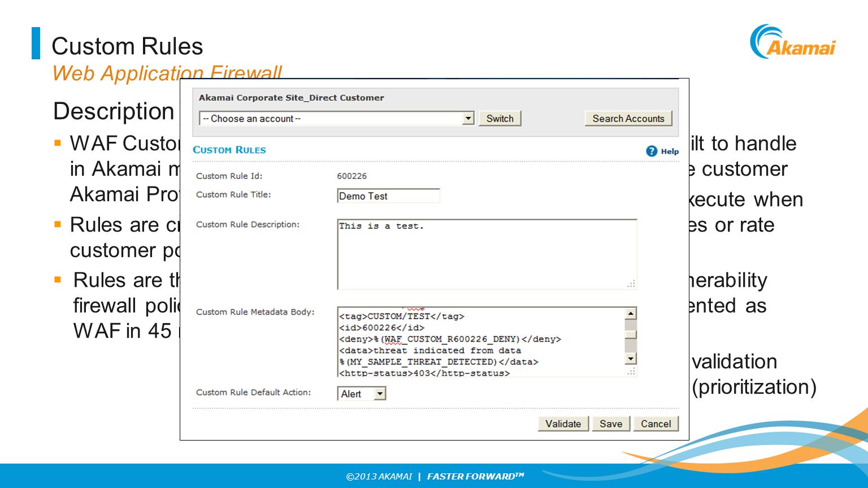Viewport: 868px width, 488px height.
Task: Click the Akamai Corporate Site_Direct Customer title
Action: coord(291,98)
